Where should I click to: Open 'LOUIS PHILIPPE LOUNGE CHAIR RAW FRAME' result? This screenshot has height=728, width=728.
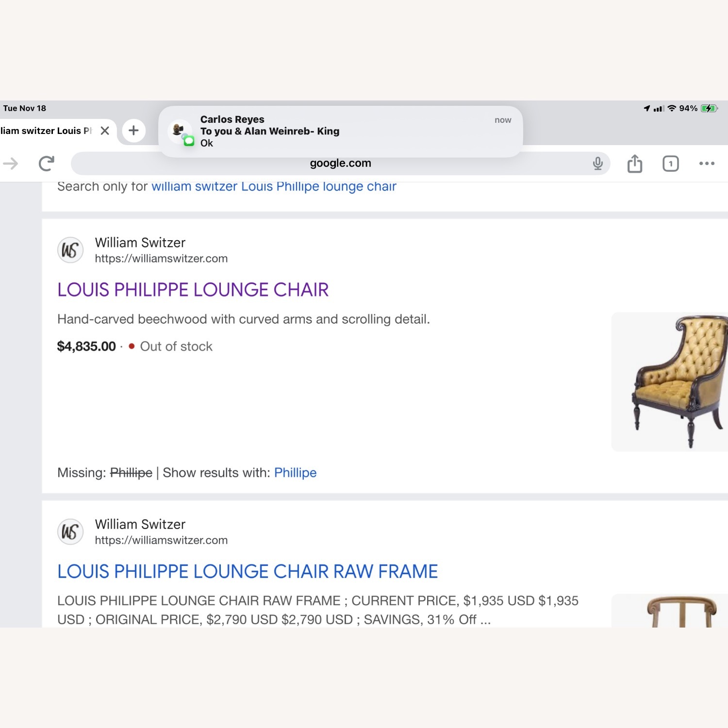click(x=247, y=571)
